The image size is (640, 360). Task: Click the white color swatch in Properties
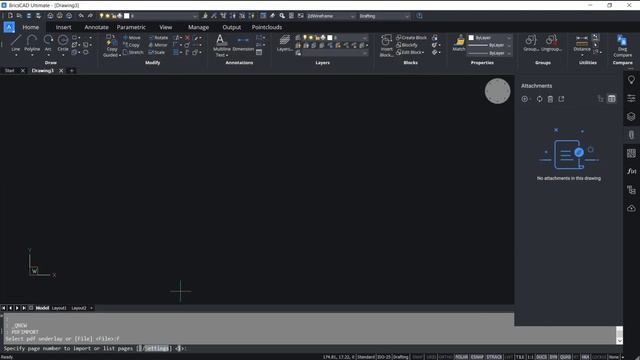click(471, 38)
